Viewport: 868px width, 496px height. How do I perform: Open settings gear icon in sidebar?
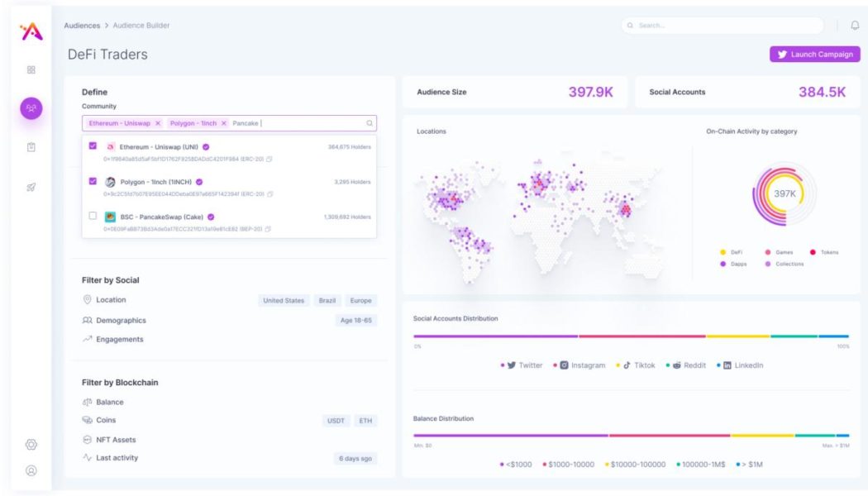[31, 445]
